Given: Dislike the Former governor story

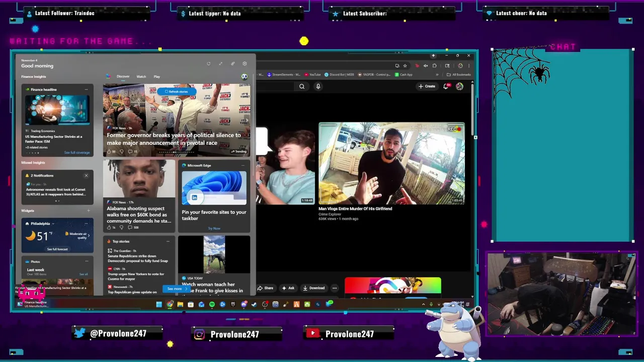Looking at the screenshot, I should tap(121, 151).
